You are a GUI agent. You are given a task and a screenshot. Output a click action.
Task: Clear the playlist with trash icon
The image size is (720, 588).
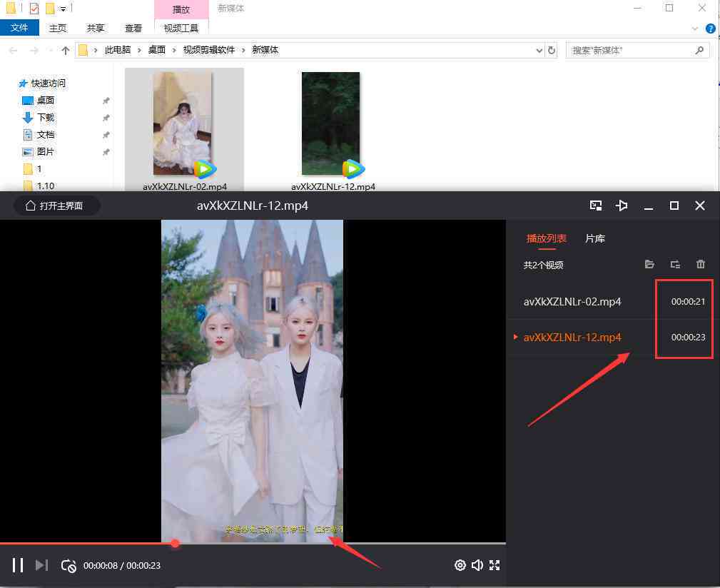click(x=700, y=265)
